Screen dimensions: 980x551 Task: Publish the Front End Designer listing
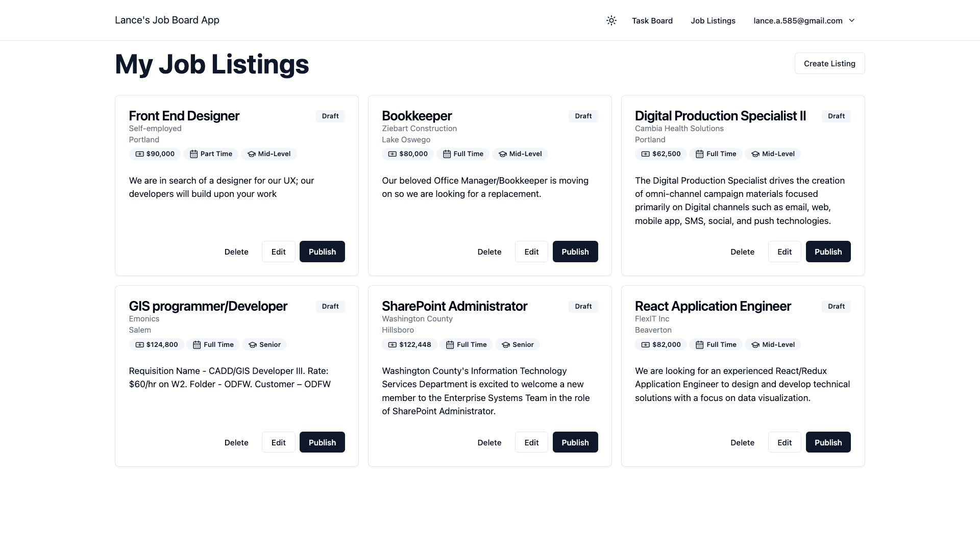tap(322, 252)
